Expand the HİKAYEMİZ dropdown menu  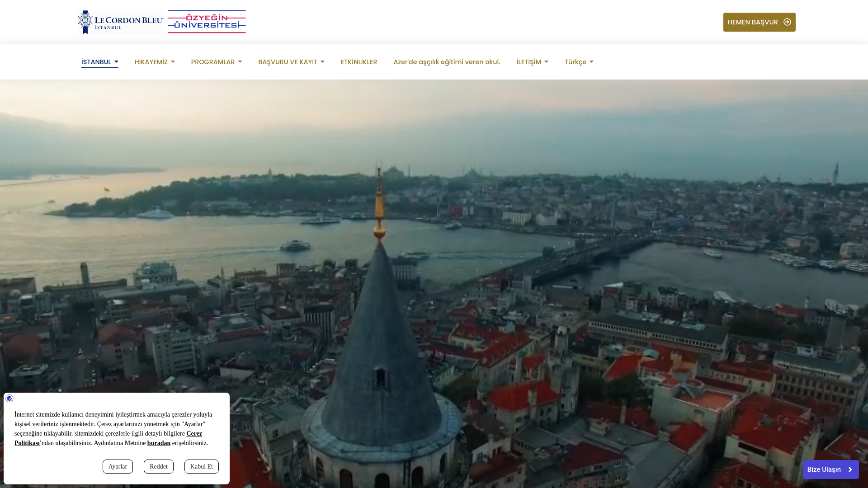click(x=155, y=62)
